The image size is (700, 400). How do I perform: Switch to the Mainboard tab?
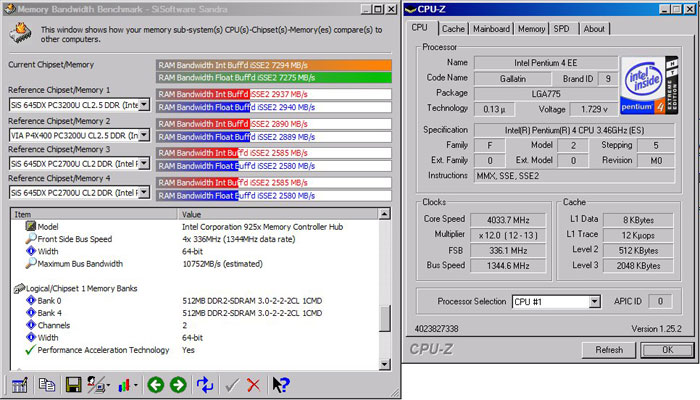coord(491,29)
